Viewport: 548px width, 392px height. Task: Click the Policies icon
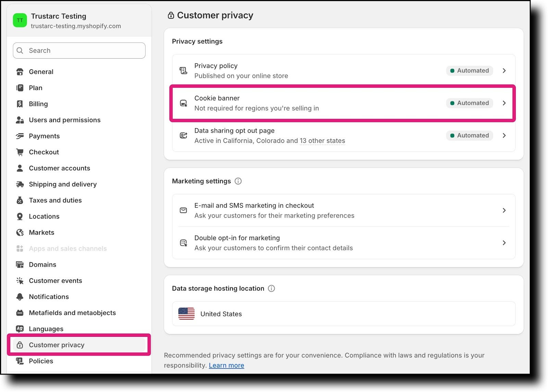point(20,361)
